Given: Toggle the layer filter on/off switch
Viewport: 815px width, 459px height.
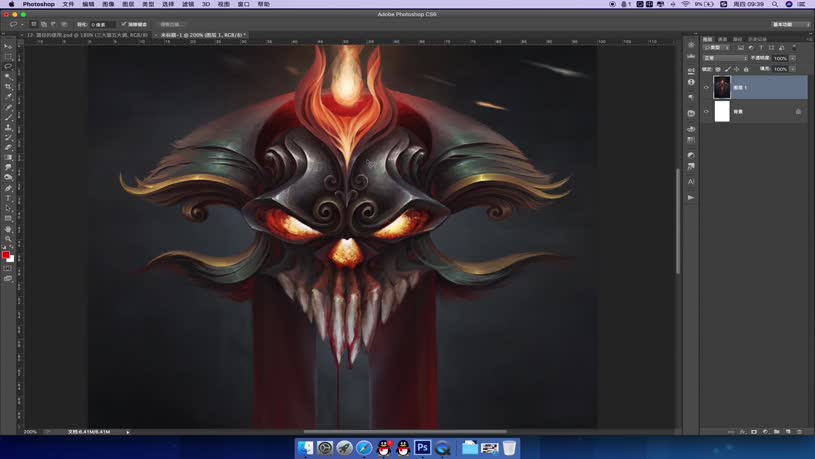Looking at the screenshot, I should pyautogui.click(x=794, y=48).
